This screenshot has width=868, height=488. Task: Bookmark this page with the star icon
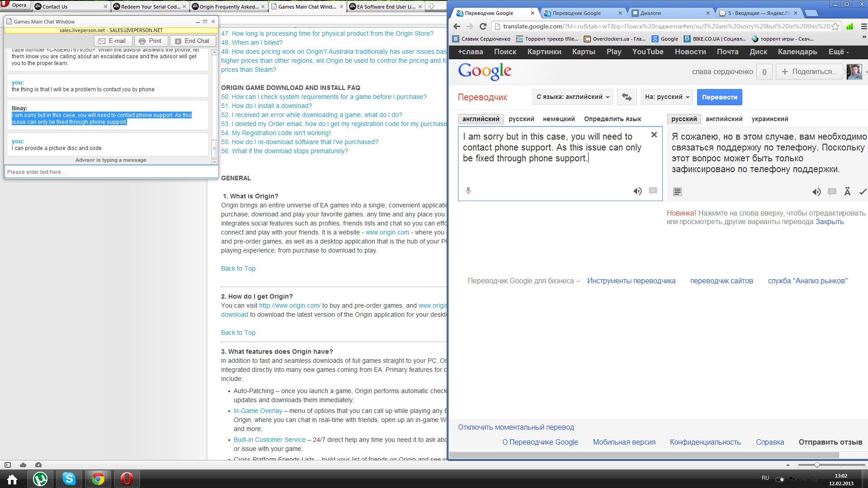coord(835,26)
